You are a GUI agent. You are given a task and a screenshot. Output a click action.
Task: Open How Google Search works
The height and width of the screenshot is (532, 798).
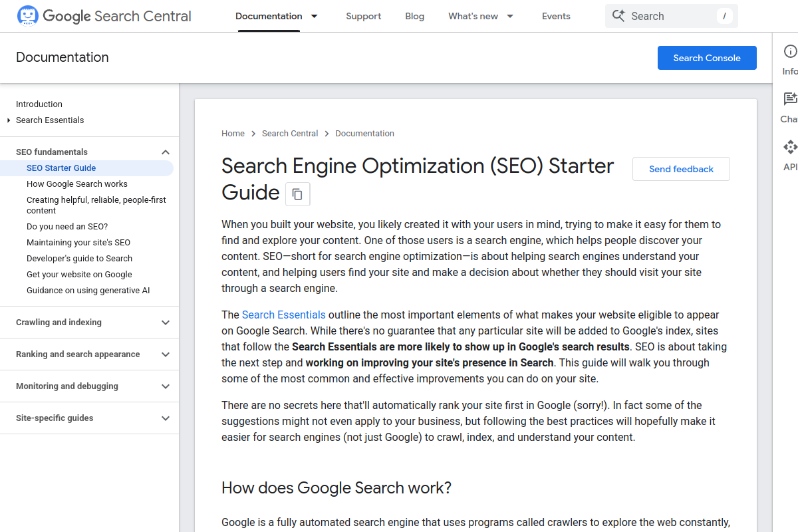(x=77, y=184)
